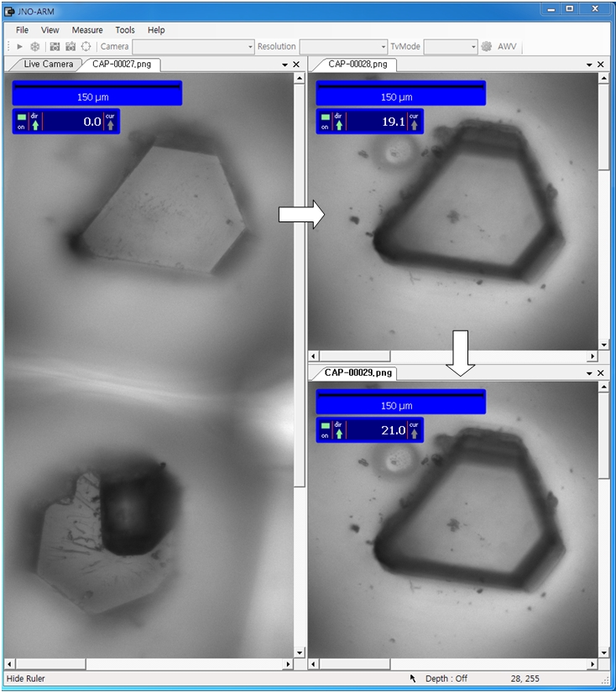Click the crosshair target icon in toolbar
The width and height of the screenshot is (616, 692).
click(x=86, y=47)
